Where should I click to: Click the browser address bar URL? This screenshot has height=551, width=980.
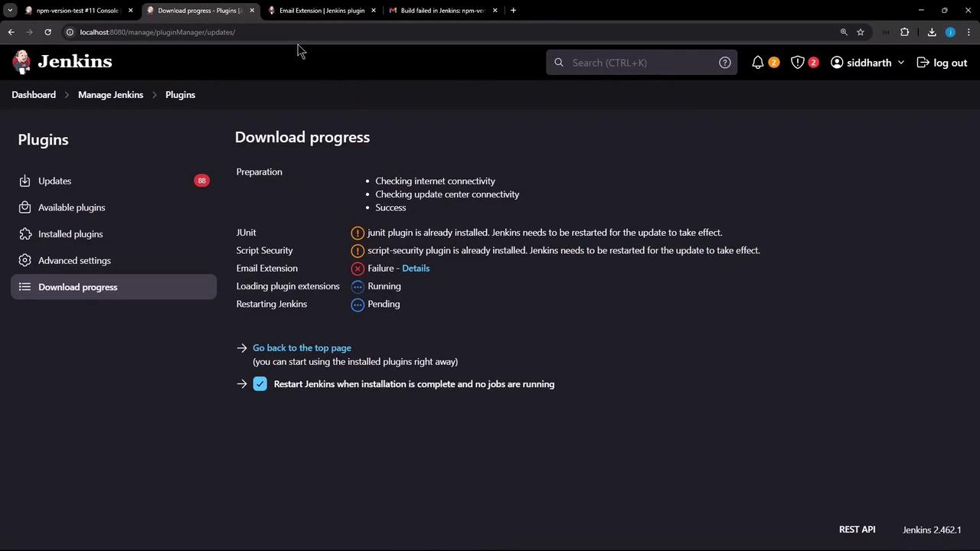click(x=157, y=32)
